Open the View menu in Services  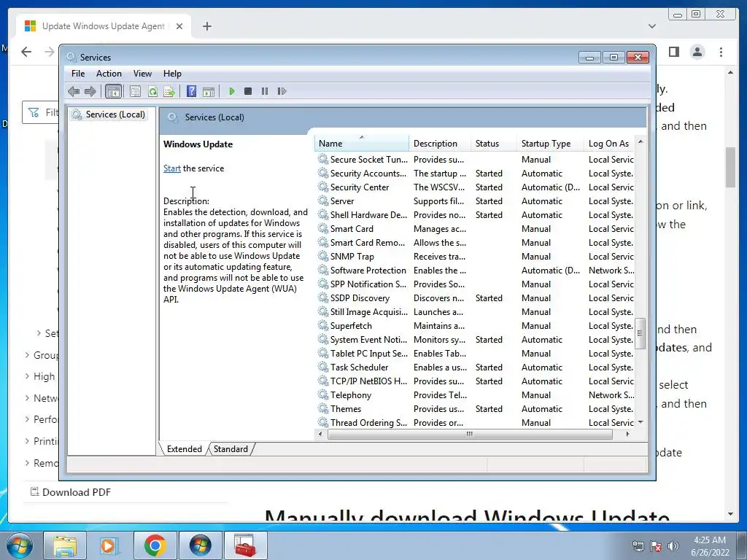pos(142,74)
